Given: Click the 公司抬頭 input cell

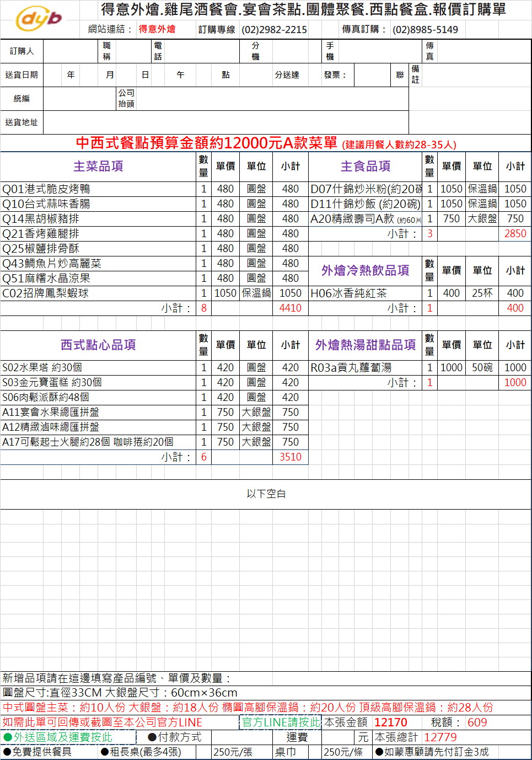Looking at the screenshot, I should point(272,99).
